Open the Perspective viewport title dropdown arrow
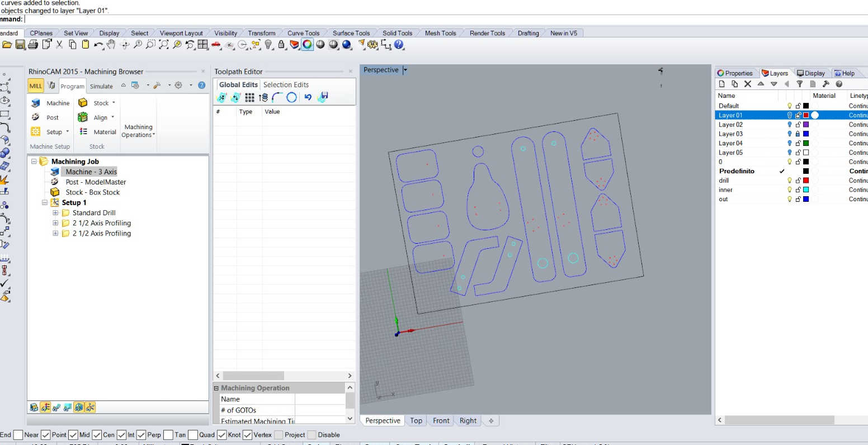Viewport: 868px width, 445px height. [405, 70]
